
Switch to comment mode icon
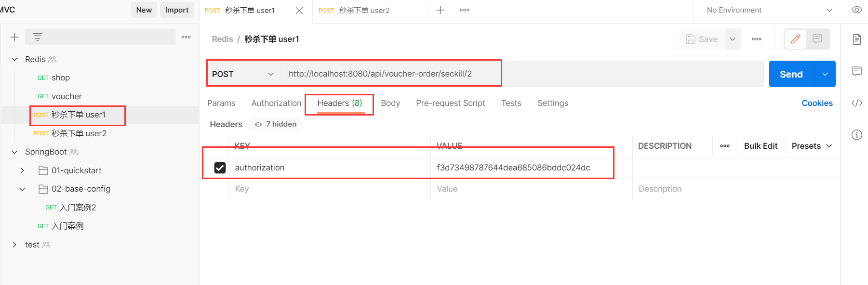pyautogui.click(x=817, y=39)
